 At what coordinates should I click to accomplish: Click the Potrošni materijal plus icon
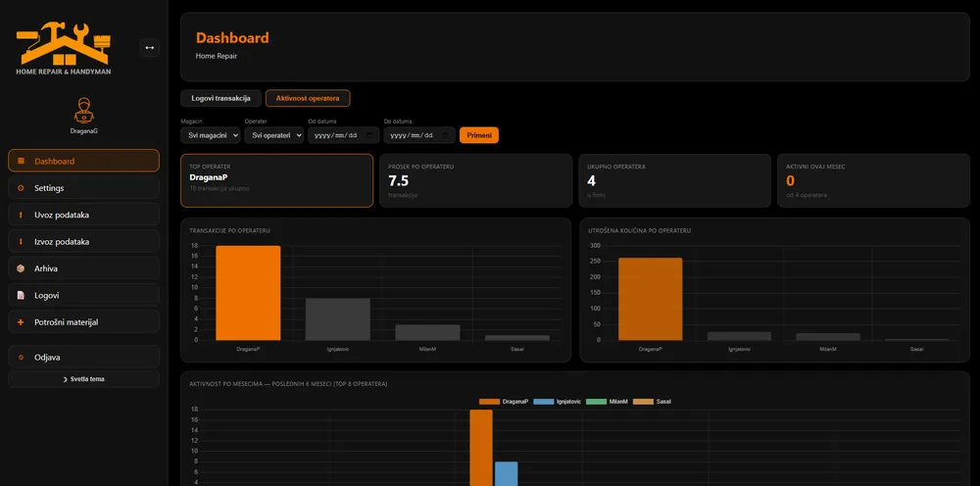pyautogui.click(x=21, y=322)
